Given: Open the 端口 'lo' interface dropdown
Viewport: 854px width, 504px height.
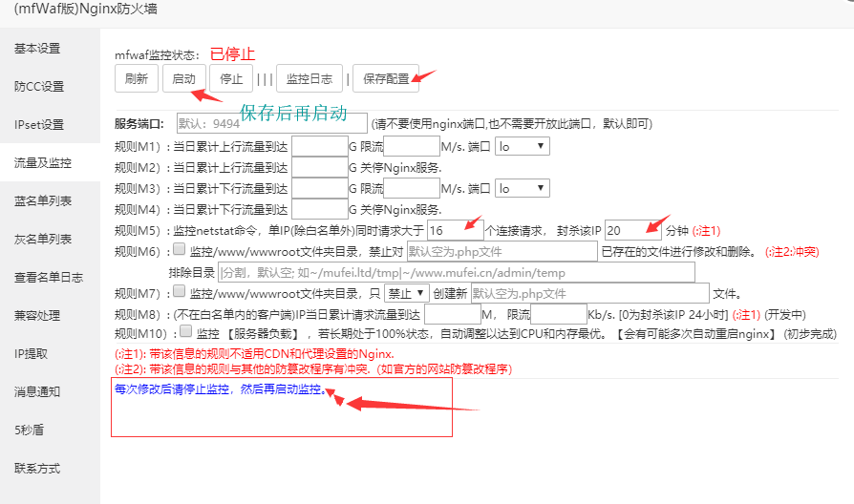Looking at the screenshot, I should tap(522, 146).
